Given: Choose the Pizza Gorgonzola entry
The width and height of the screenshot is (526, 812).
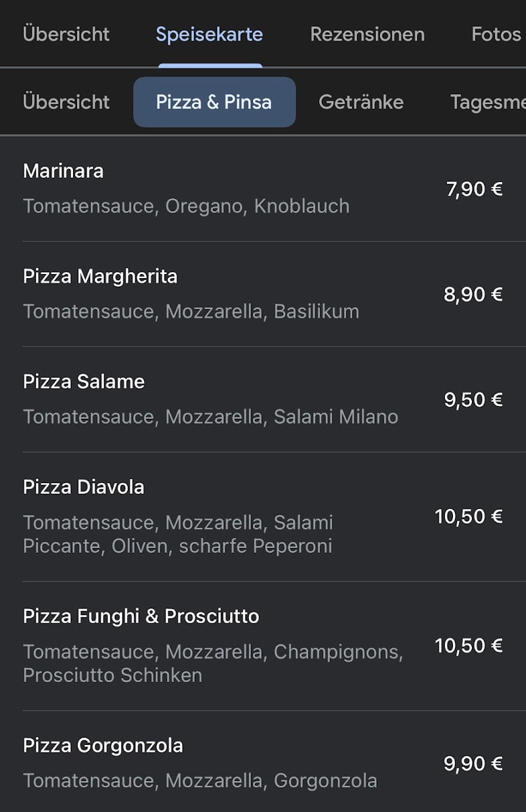Looking at the screenshot, I should pyautogui.click(x=103, y=746).
